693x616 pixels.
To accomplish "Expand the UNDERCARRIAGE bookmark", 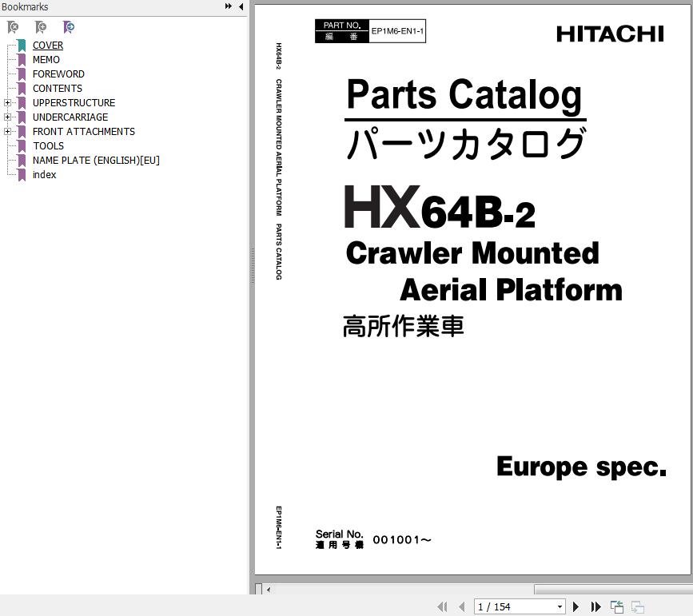I will [x=7, y=117].
